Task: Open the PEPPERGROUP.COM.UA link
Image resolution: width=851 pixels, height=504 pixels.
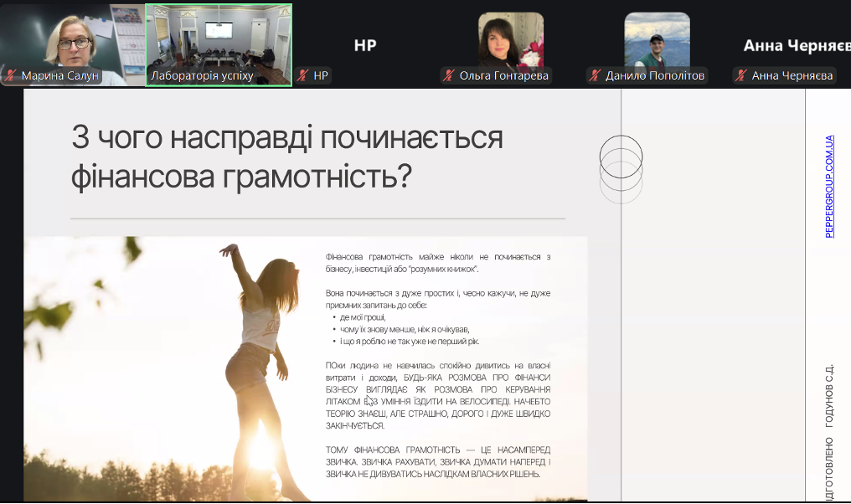Action: tap(829, 186)
